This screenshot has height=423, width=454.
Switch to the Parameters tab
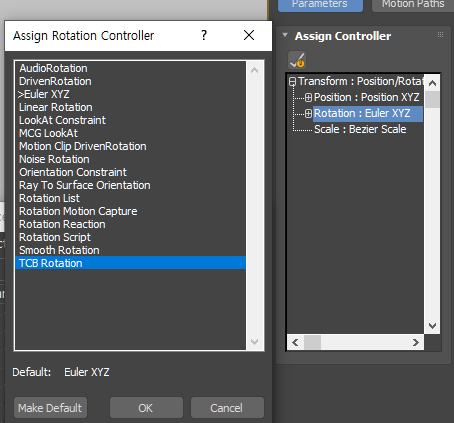(x=320, y=5)
